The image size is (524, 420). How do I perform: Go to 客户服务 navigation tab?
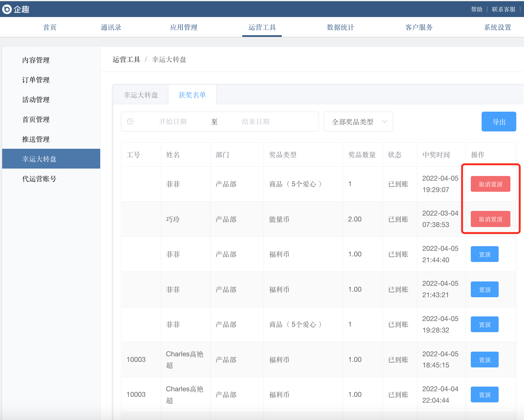click(x=419, y=27)
